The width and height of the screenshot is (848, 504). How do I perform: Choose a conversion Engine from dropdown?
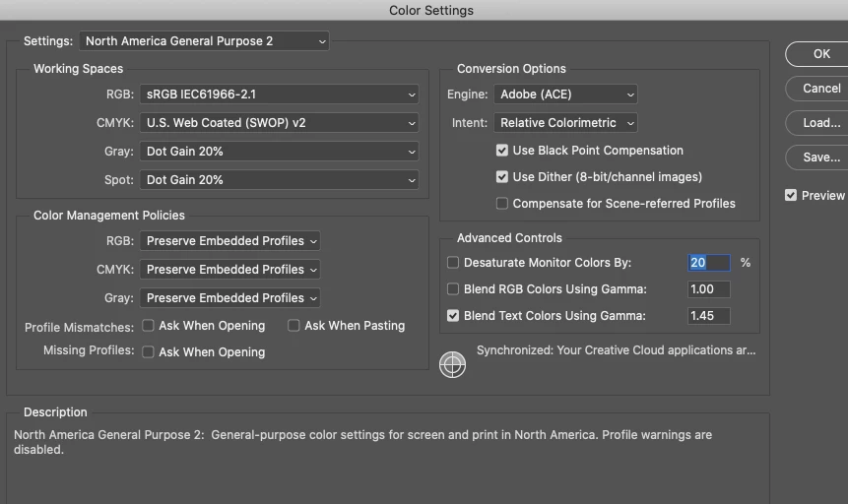(565, 94)
